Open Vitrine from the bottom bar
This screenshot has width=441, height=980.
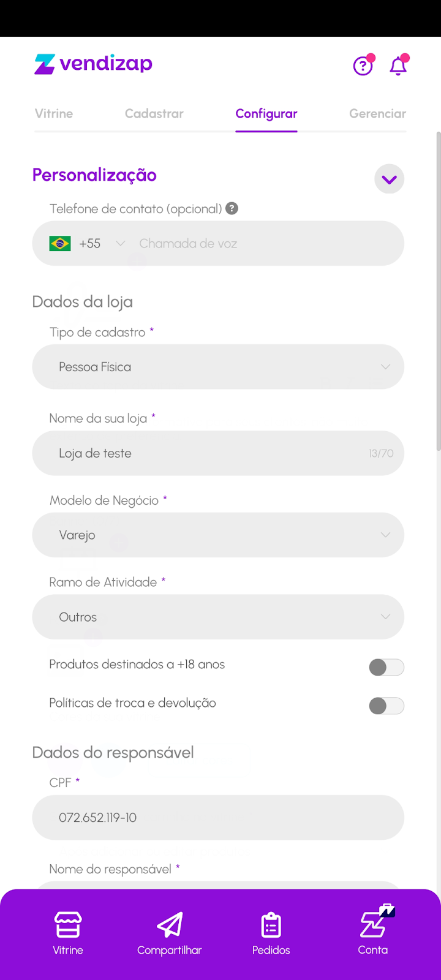click(x=68, y=932)
